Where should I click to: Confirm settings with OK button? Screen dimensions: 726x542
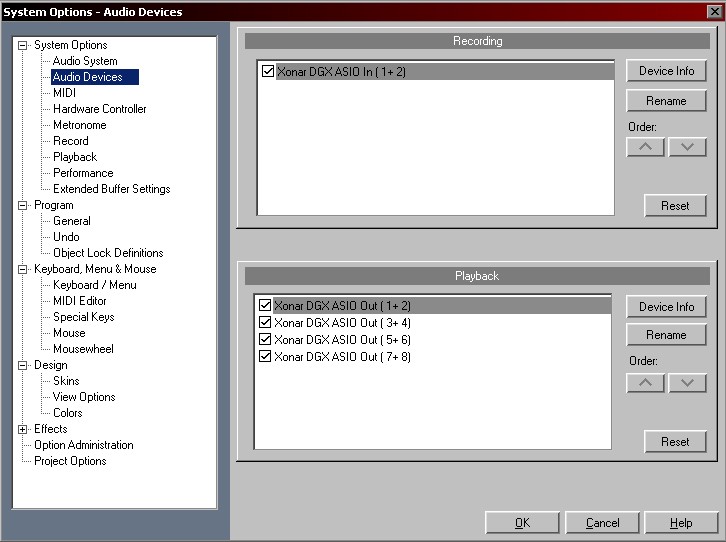(522, 523)
